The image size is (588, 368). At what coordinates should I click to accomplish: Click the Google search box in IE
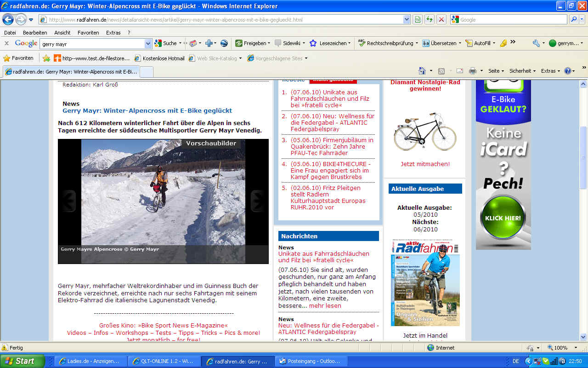509,20
